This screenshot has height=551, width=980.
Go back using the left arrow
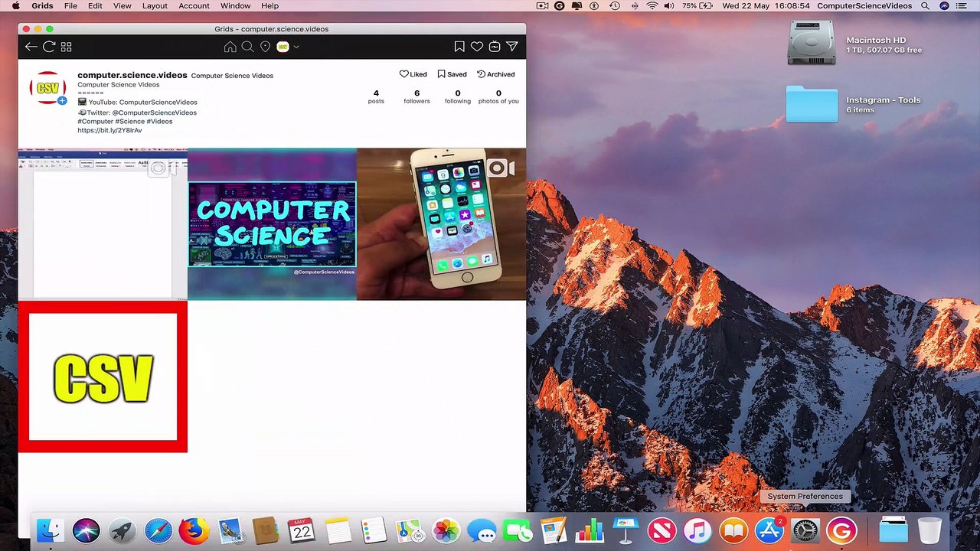pos(31,47)
